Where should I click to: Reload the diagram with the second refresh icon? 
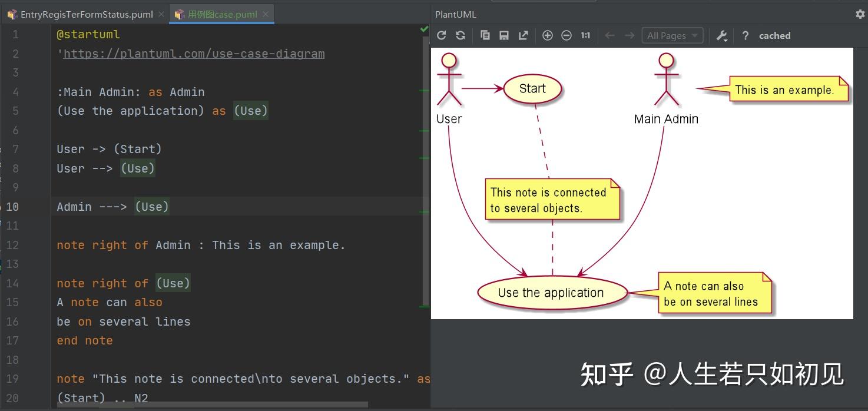pos(460,35)
